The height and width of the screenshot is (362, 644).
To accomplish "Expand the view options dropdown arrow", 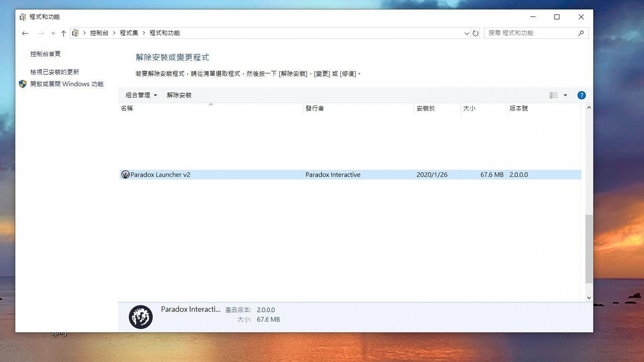I will tap(565, 95).
